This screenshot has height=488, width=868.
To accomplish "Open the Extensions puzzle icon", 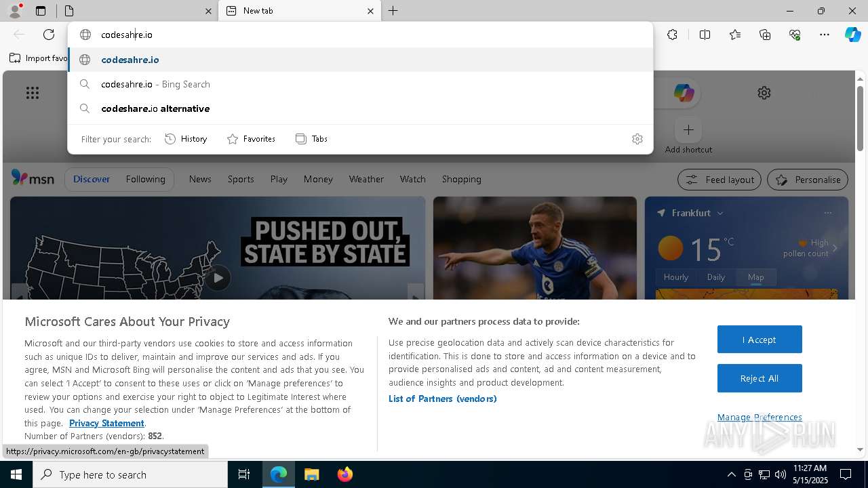I will click(672, 35).
